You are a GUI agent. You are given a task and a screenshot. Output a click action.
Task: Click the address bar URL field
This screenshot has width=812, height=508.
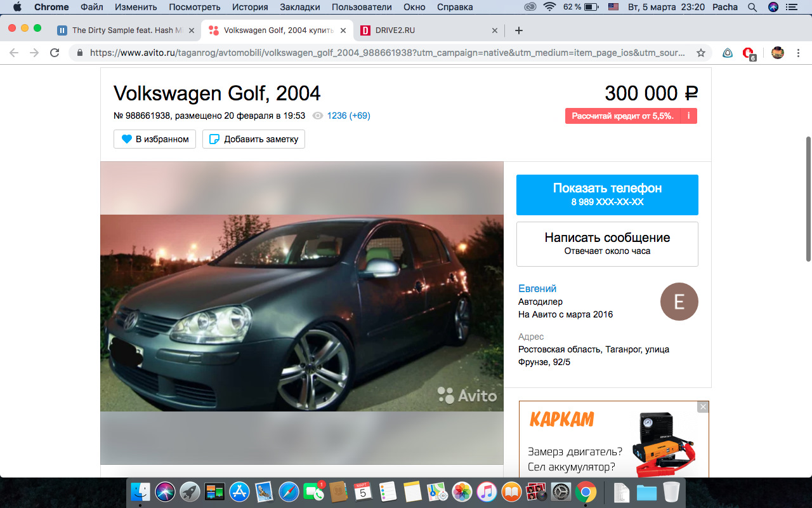point(387,53)
